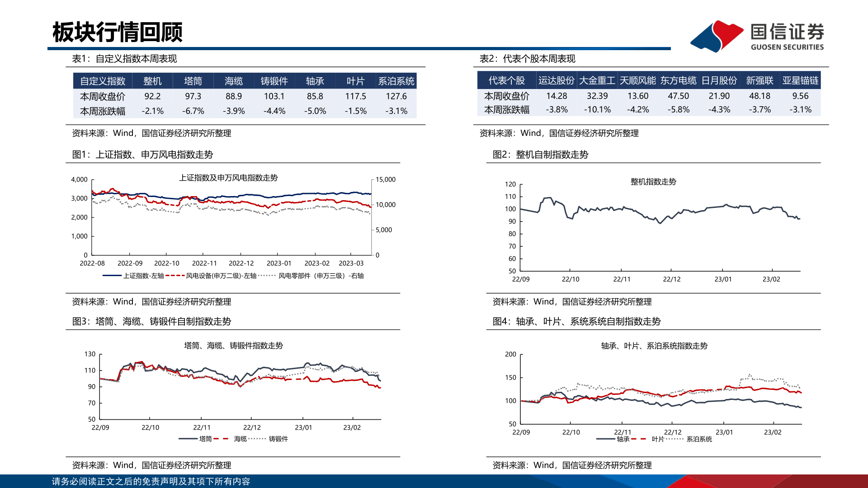The width and height of the screenshot is (868, 488).
Task: Click the chart title 上证指数及申万风电指数走势
Action: point(228,178)
